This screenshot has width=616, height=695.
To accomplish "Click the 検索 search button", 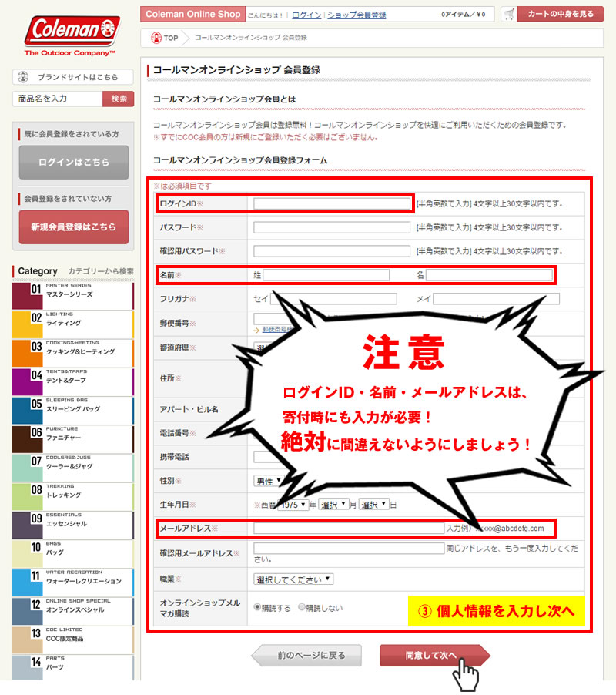I will click(119, 99).
